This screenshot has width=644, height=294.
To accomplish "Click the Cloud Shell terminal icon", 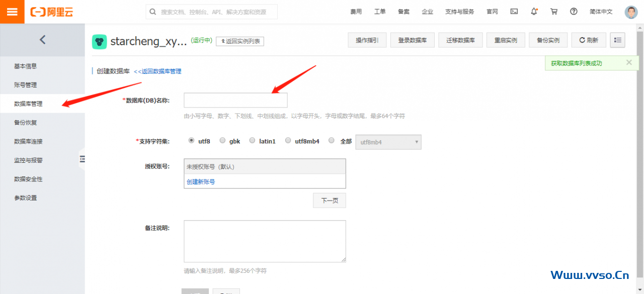I will (514, 12).
